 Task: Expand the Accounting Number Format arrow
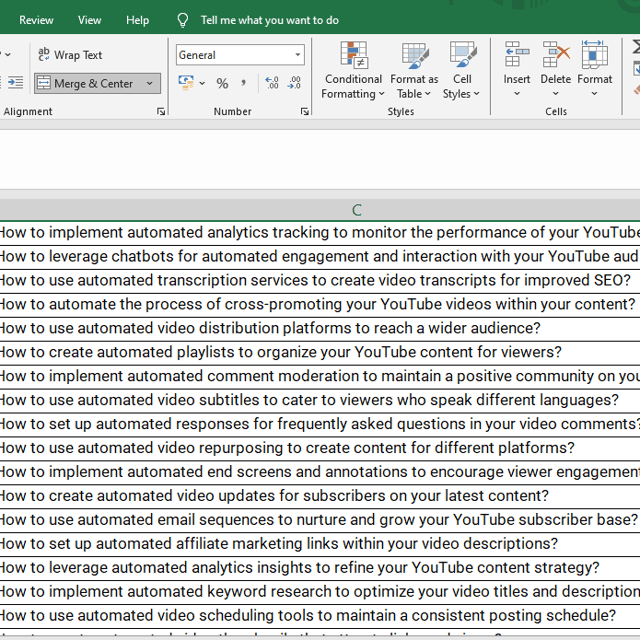click(202, 84)
